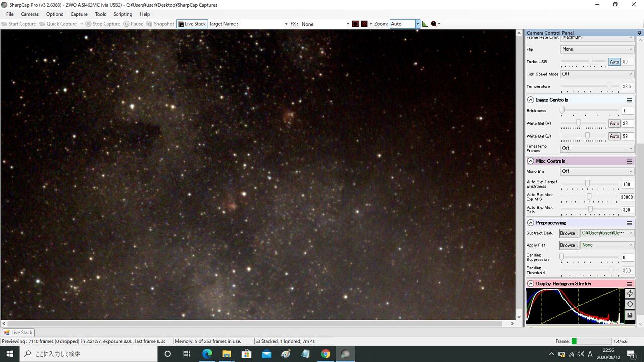Click the taskbar search box
This screenshot has width=644, height=362.
click(89, 354)
